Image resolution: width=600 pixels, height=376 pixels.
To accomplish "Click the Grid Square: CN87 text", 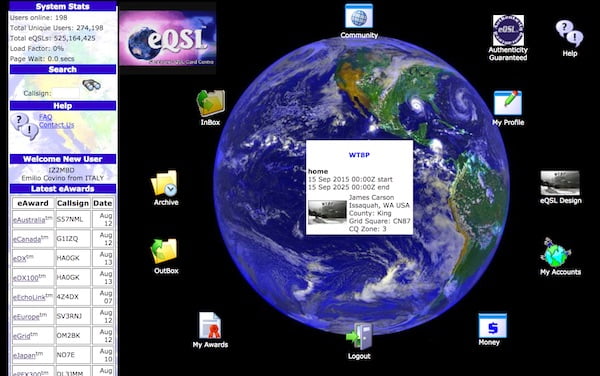I will [x=379, y=221].
